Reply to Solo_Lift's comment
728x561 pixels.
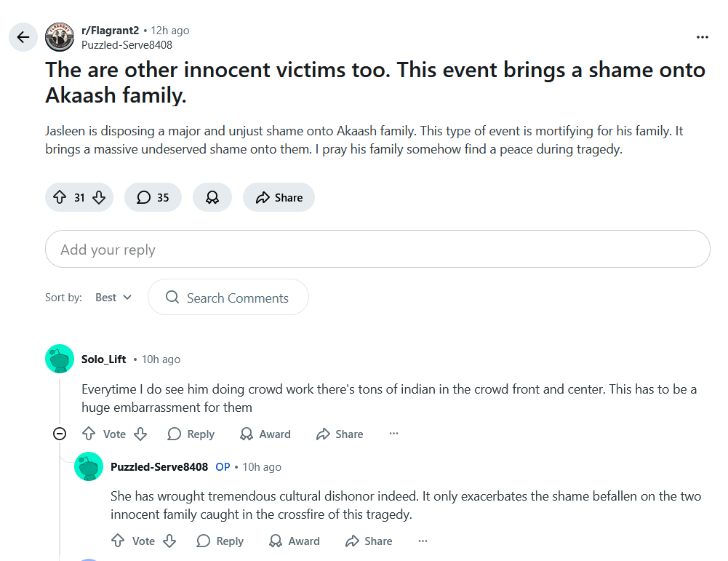(x=191, y=434)
